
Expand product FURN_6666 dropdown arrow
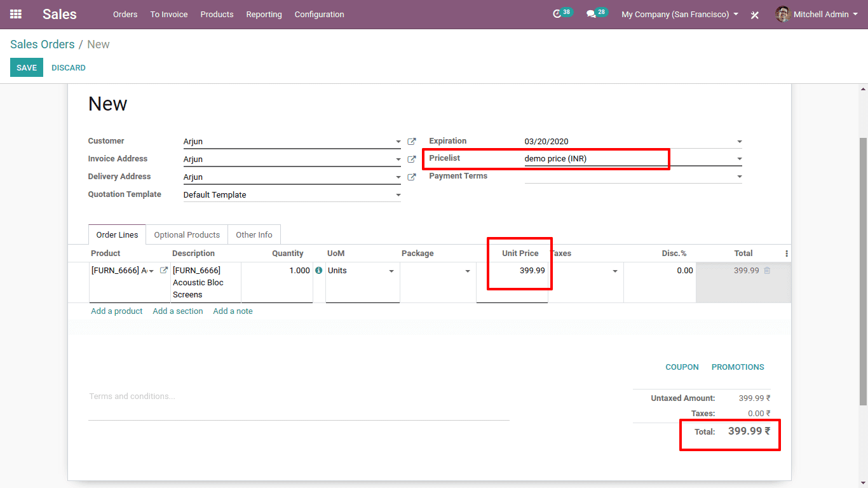coord(151,271)
